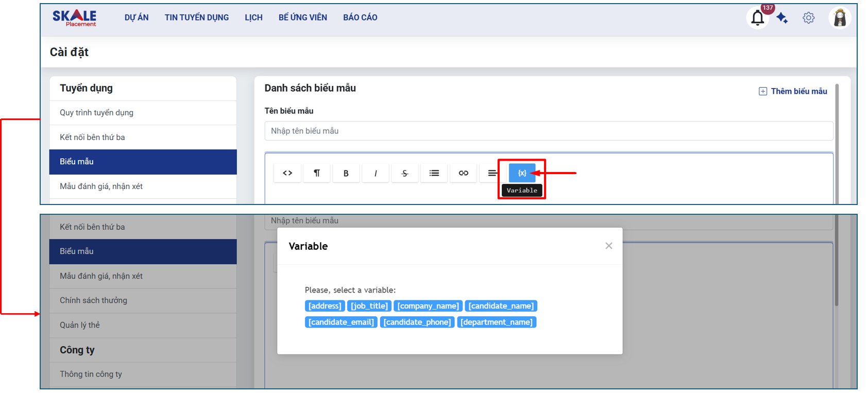Open the TIN TUYỂN DỤNG menu
The height and width of the screenshot is (393, 868).
coord(196,18)
